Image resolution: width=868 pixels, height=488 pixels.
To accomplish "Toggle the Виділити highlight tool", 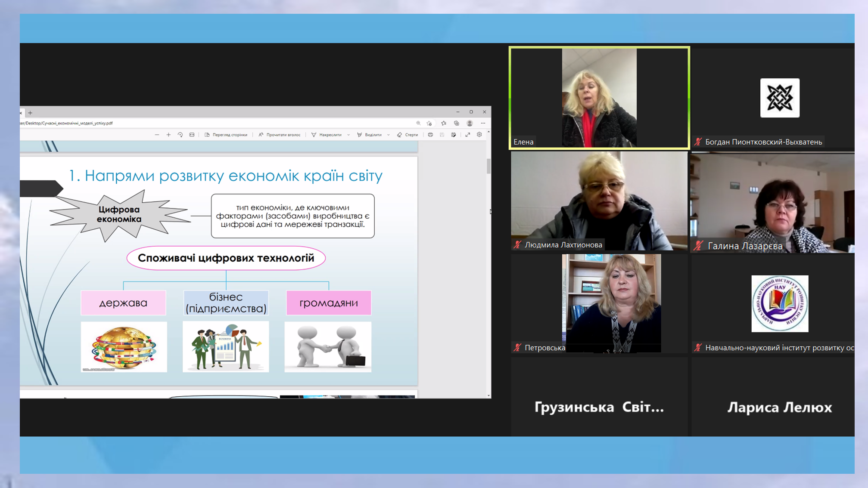I will (x=370, y=135).
